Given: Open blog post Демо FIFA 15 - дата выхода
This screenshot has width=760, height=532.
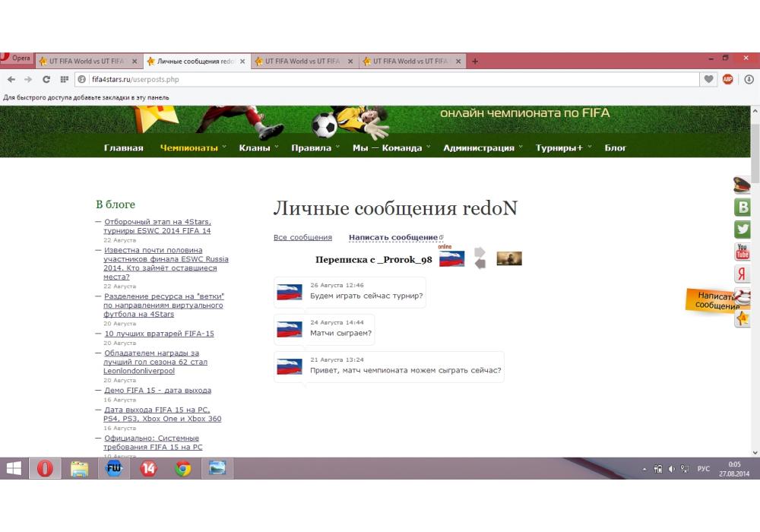Looking at the screenshot, I should point(157,391).
